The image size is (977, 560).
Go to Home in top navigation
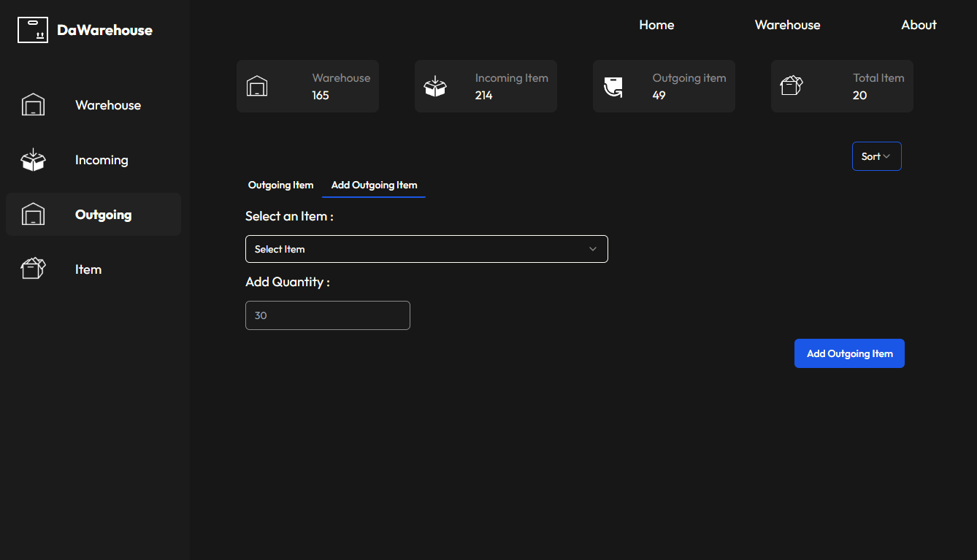[656, 25]
